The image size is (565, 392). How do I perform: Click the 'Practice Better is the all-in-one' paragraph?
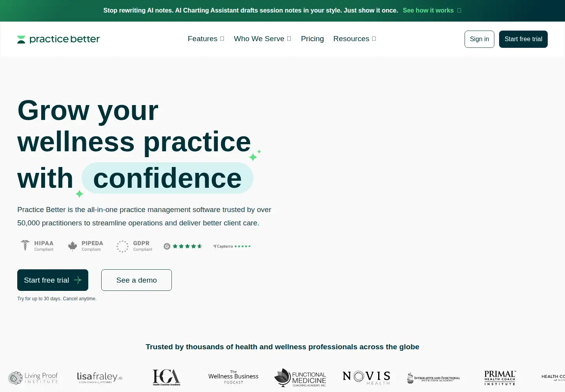pyautogui.click(x=144, y=216)
